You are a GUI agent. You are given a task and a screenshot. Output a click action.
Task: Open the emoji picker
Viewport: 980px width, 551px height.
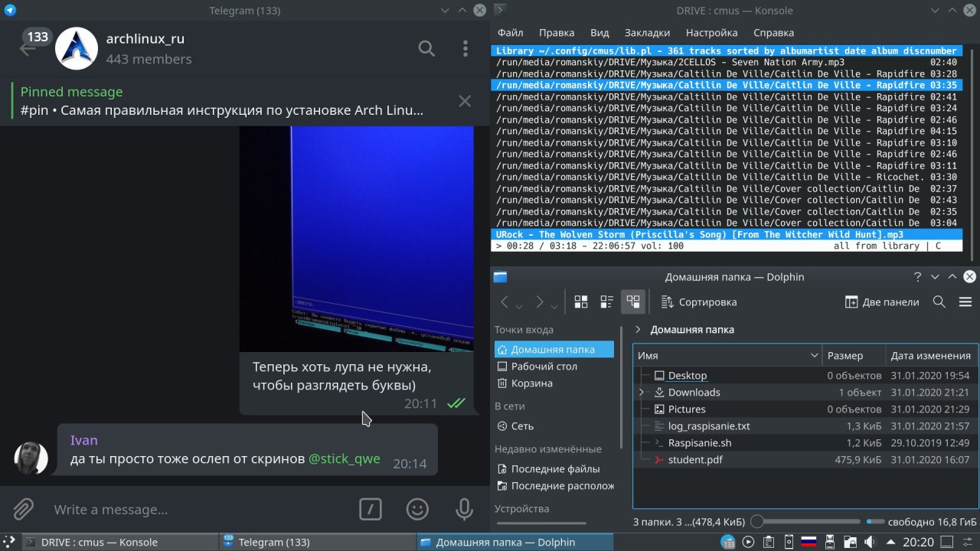[x=417, y=509]
